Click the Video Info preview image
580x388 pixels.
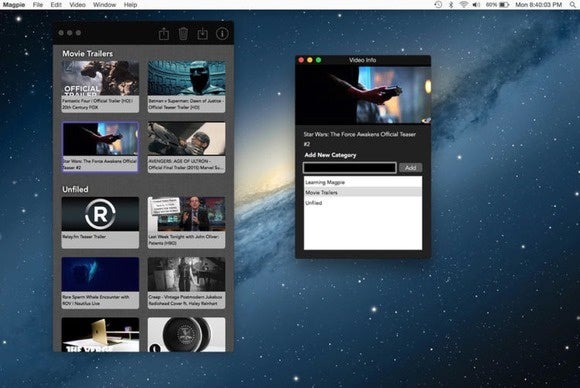tap(363, 95)
